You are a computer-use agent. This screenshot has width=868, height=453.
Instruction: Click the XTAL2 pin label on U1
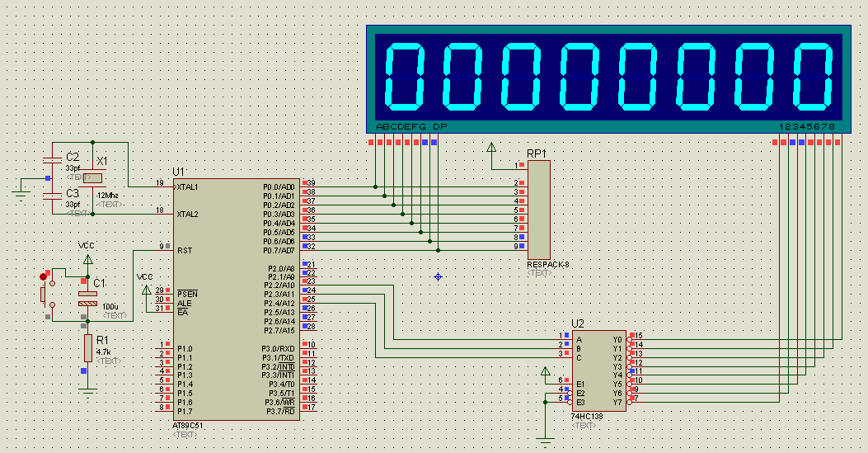(187, 215)
